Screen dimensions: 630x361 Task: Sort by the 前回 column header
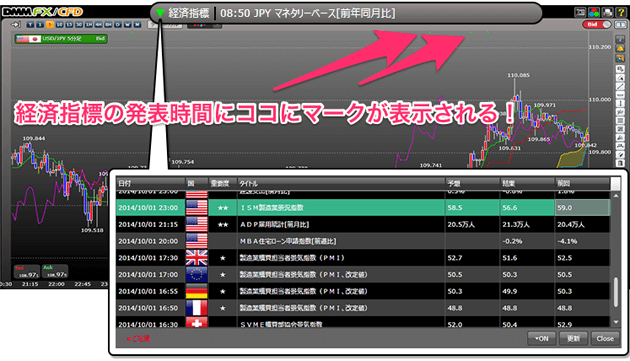[583, 183]
